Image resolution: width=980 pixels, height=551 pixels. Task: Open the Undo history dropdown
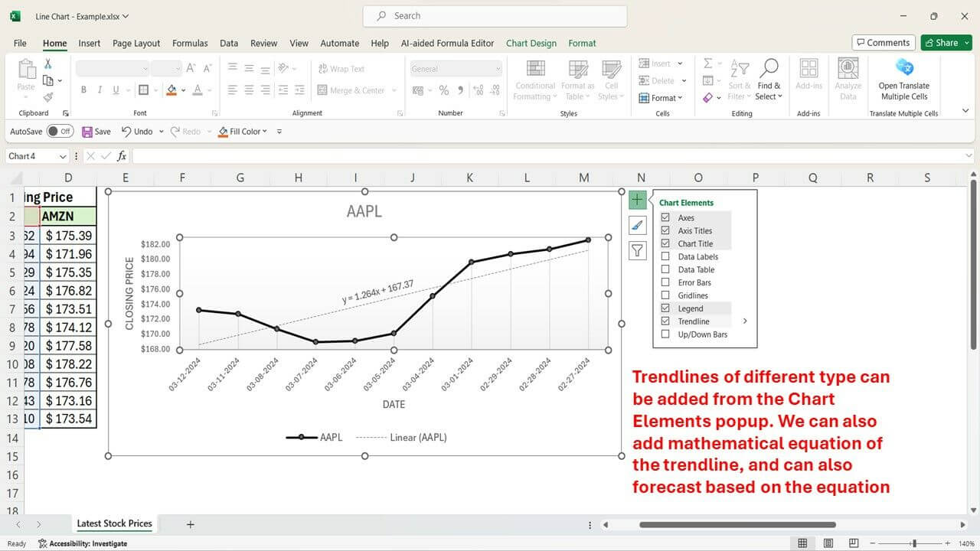162,132
